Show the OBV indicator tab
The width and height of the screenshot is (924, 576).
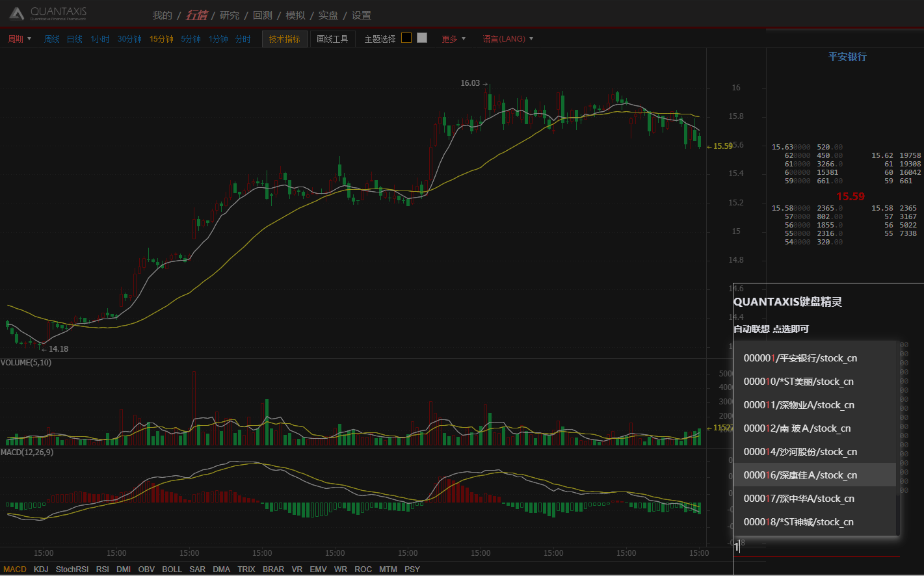[x=146, y=569]
